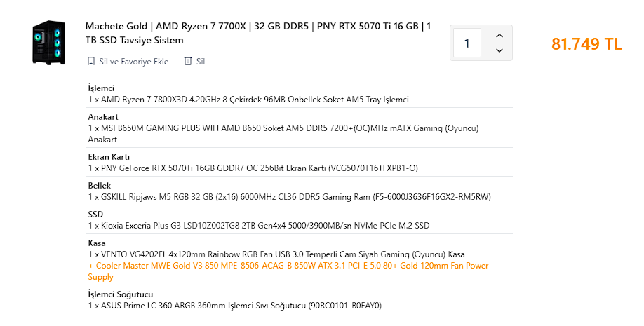
Task: Click the Kasa heading
Action: (97, 243)
